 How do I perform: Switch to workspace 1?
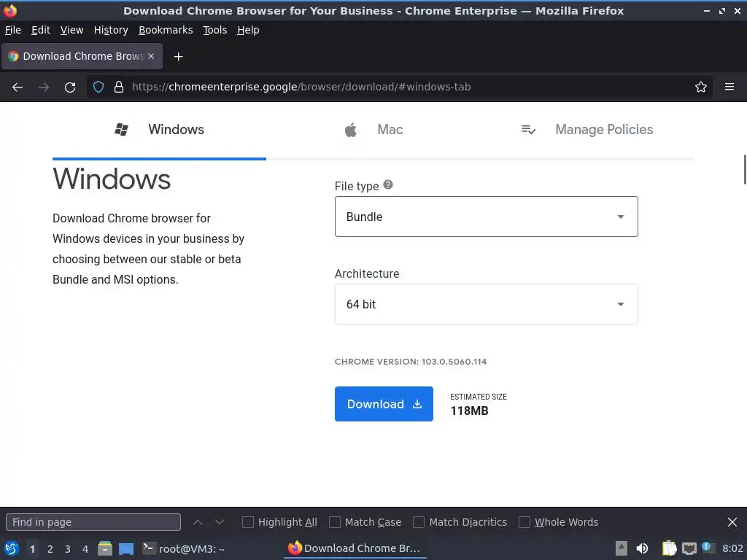point(32,549)
